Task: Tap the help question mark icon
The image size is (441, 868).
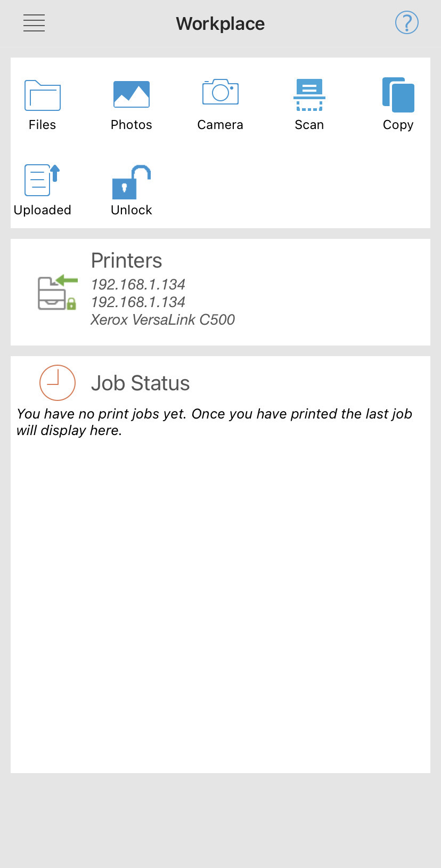Action: click(406, 23)
